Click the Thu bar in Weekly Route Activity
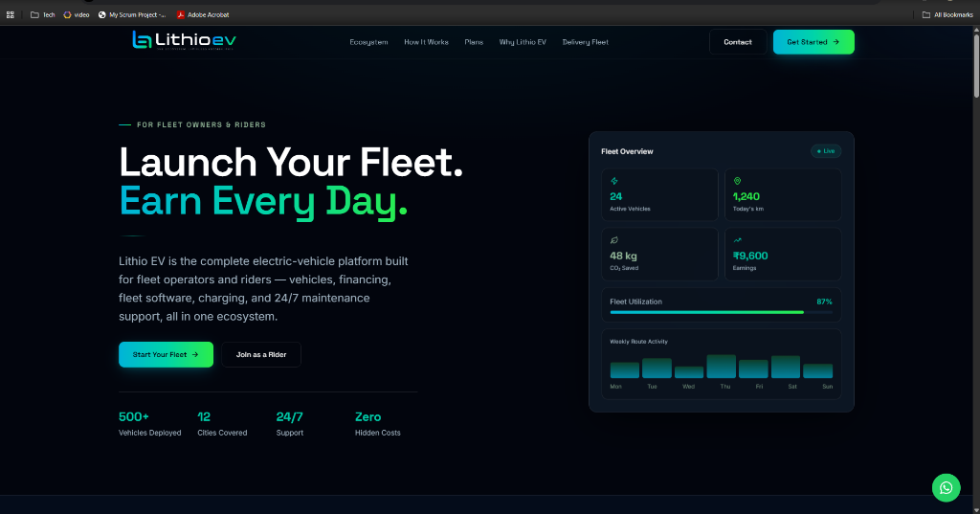The image size is (980, 514). click(722, 367)
